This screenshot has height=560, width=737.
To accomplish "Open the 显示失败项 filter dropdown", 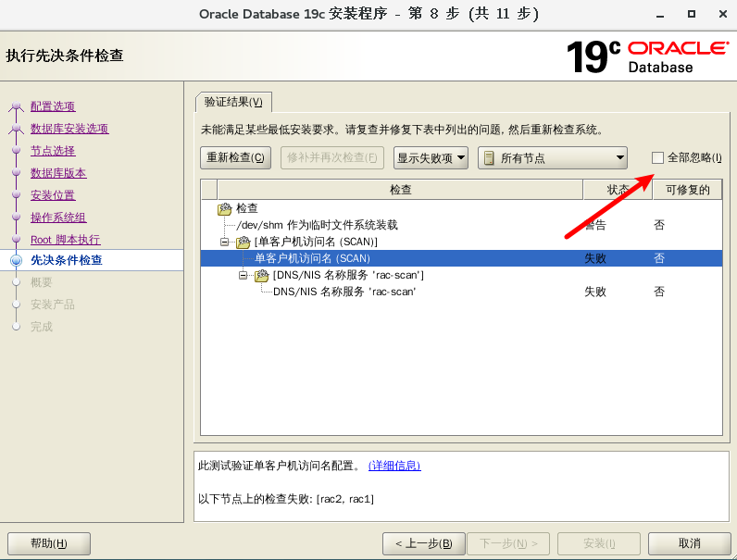I will coord(431,157).
